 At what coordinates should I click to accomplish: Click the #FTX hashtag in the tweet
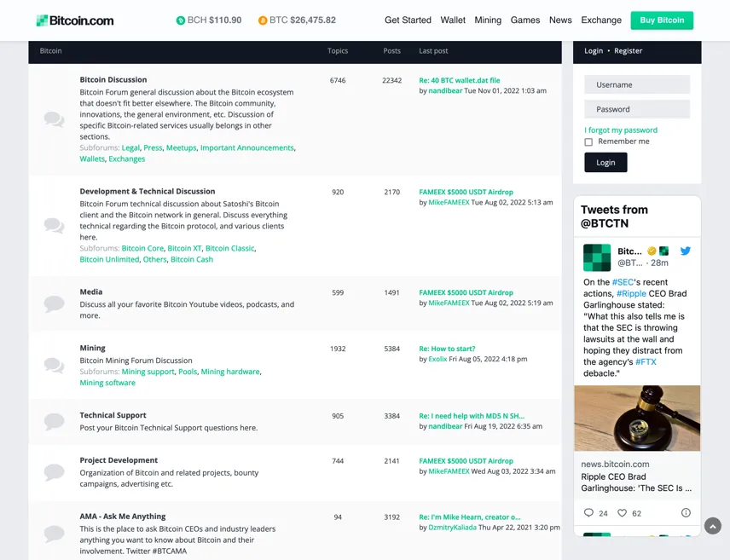coord(646,361)
